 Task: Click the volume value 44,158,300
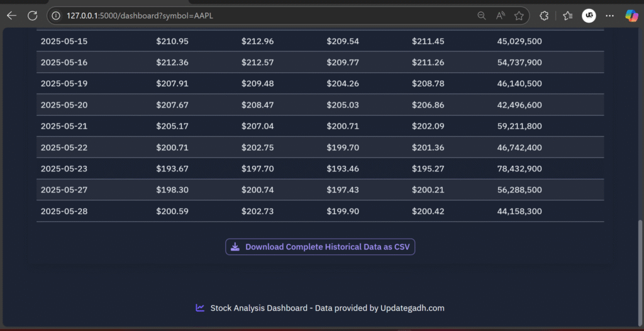(x=519, y=212)
